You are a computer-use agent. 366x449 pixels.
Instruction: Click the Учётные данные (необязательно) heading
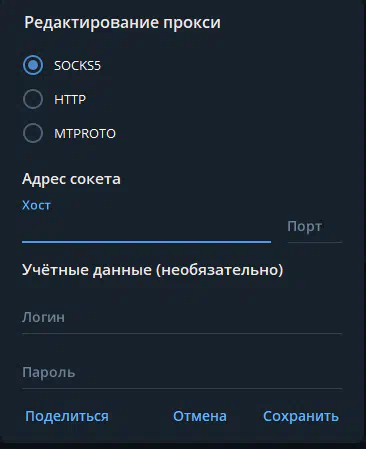click(153, 269)
